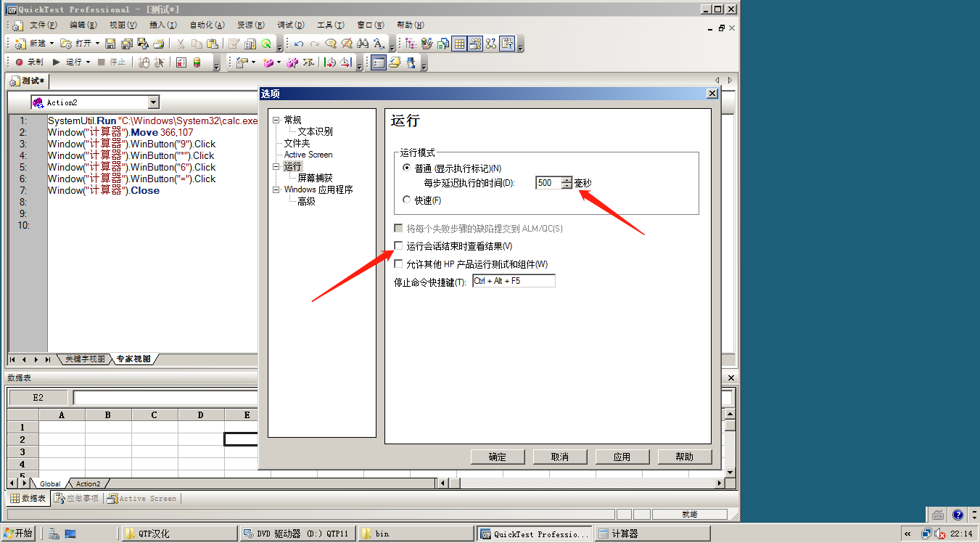Click the Paste toolbar icon
Image resolution: width=980 pixels, height=543 pixels.
click(211, 44)
